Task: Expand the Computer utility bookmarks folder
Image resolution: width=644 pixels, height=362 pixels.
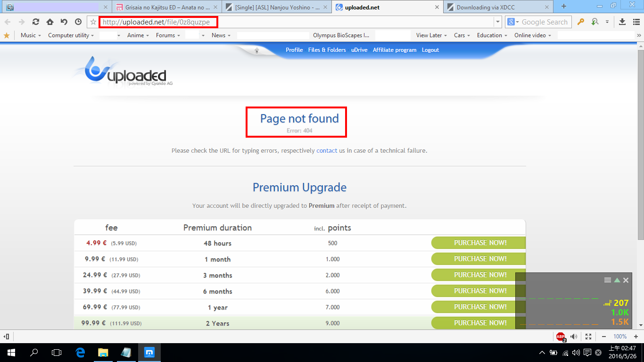Action: pos(71,35)
